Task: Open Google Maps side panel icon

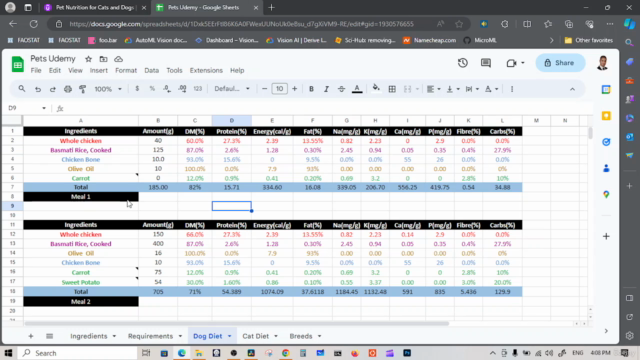Action: [x=606, y=194]
